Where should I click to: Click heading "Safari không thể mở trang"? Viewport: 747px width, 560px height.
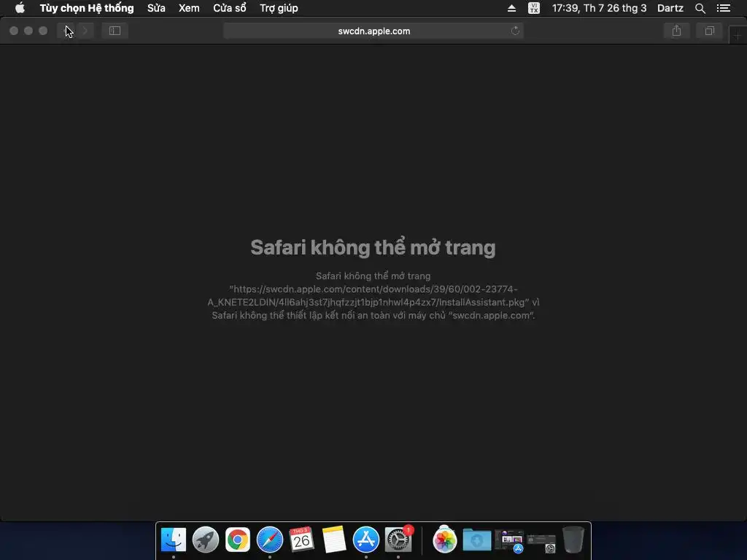(373, 248)
